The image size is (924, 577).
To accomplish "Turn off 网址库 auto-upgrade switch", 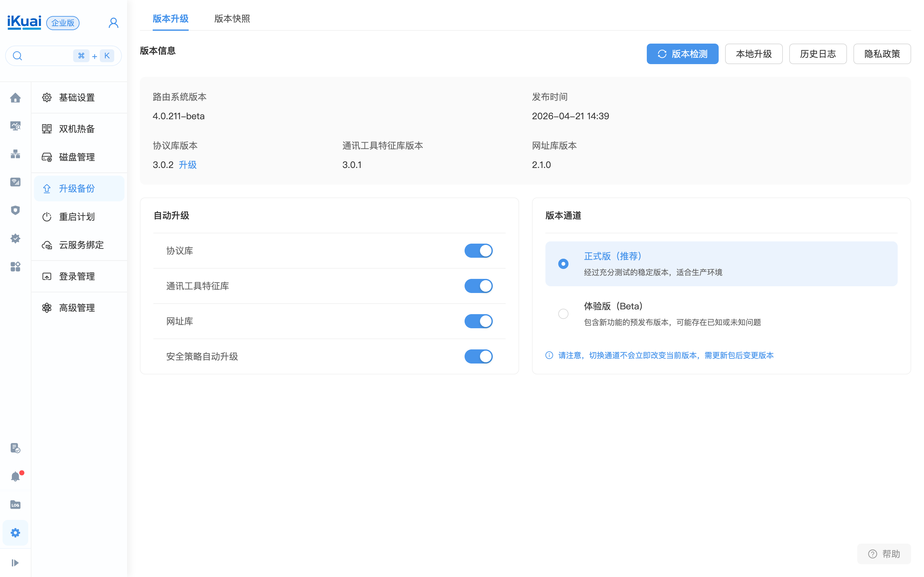I will pyautogui.click(x=478, y=321).
